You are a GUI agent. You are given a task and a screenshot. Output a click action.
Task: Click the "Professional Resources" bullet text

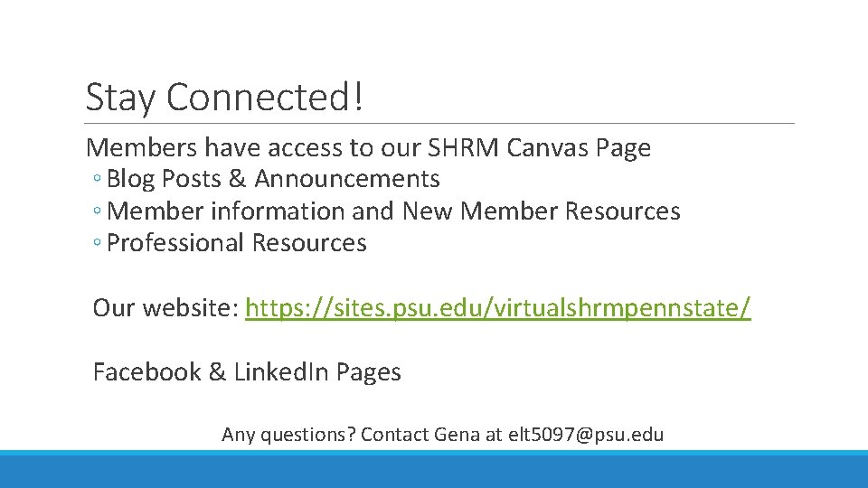point(237,243)
